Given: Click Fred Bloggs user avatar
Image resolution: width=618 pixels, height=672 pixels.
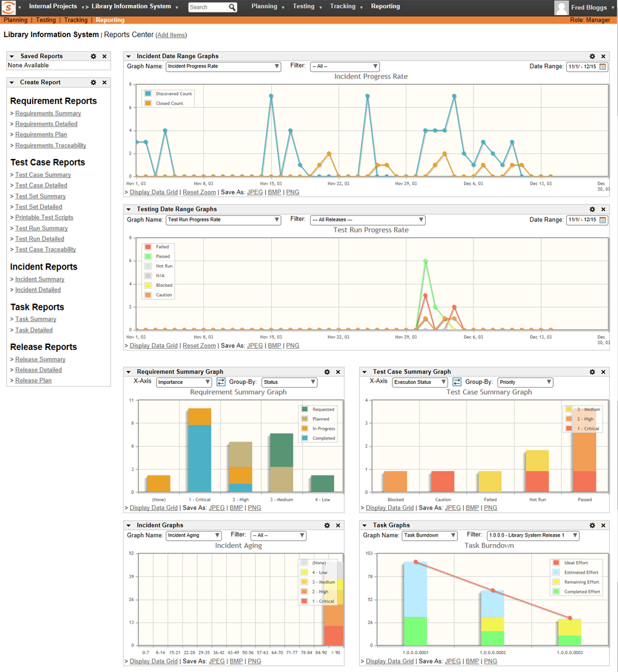Looking at the screenshot, I should click(561, 7).
